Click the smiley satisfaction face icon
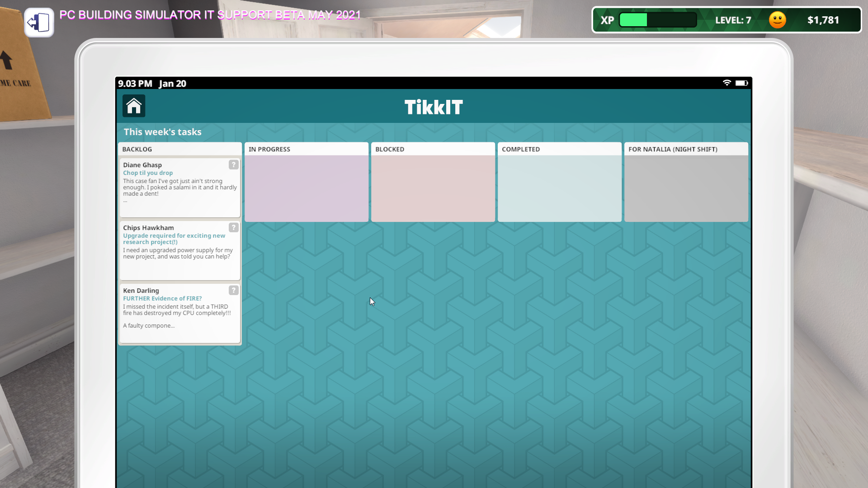Image resolution: width=868 pixels, height=488 pixels. pyautogui.click(x=777, y=20)
